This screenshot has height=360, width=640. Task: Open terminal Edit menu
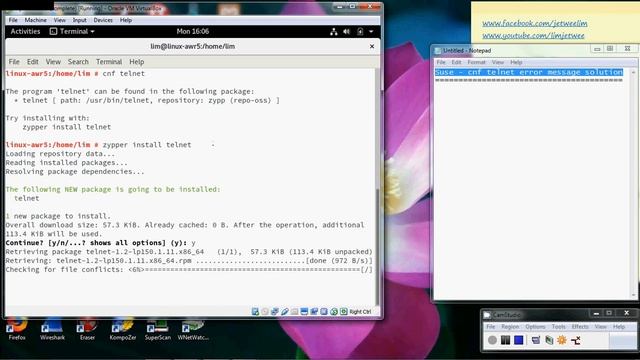click(x=33, y=62)
